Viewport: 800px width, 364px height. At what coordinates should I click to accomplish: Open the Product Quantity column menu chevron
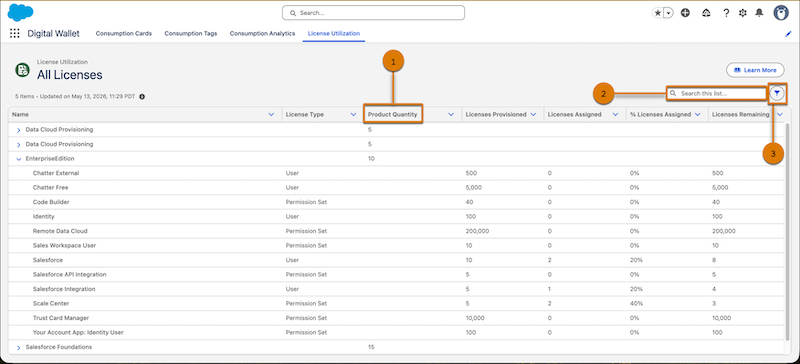click(x=451, y=115)
